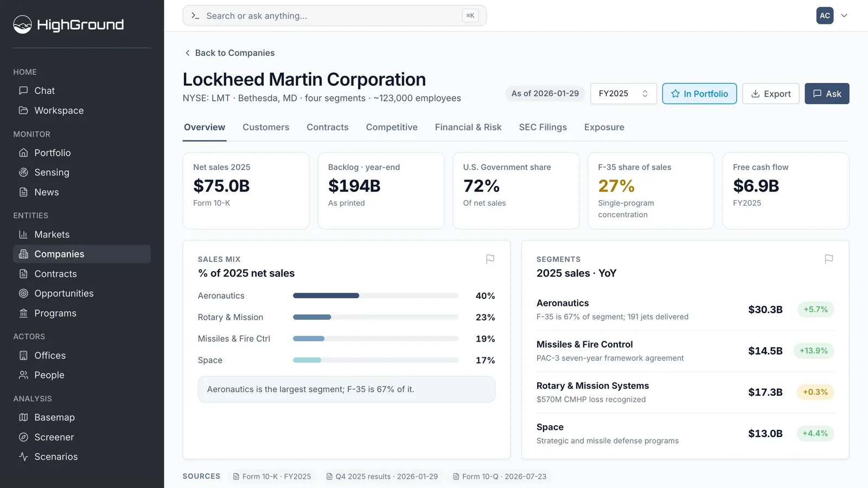
Task: Open the Exposure tab
Action: (x=604, y=127)
